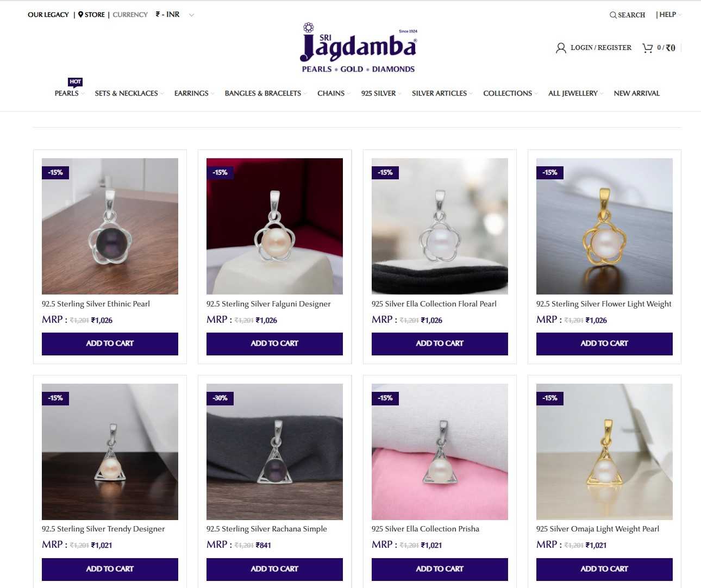Click the user account icon
Screen dimensions: 701x588
(561, 48)
